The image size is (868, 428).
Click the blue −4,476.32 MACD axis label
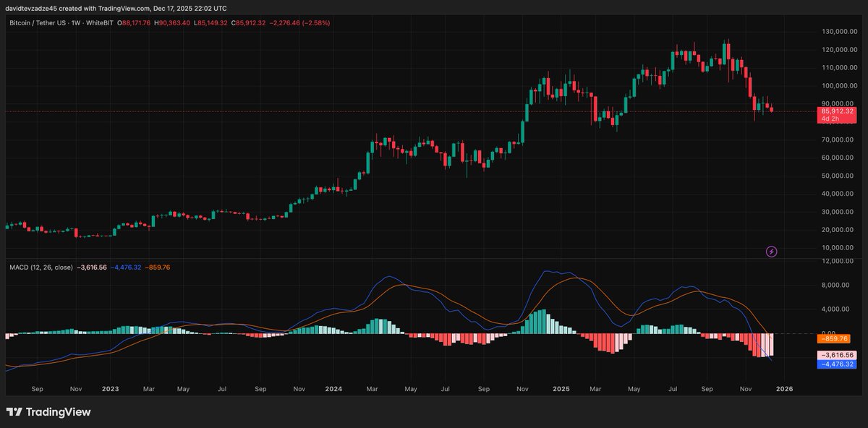click(x=836, y=364)
